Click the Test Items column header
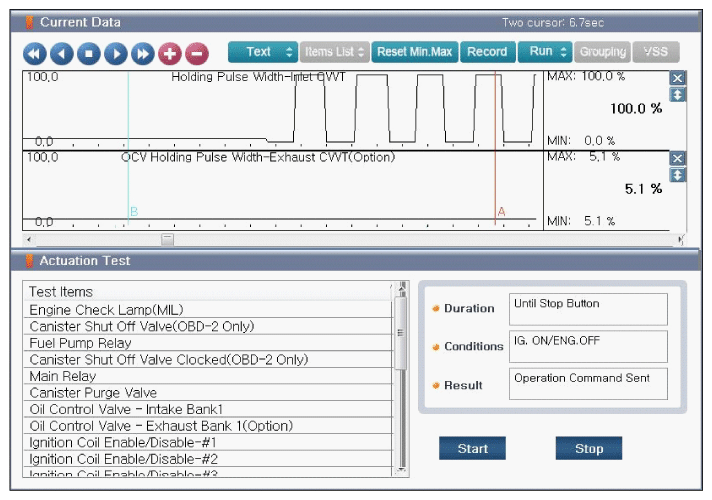 [208, 292]
